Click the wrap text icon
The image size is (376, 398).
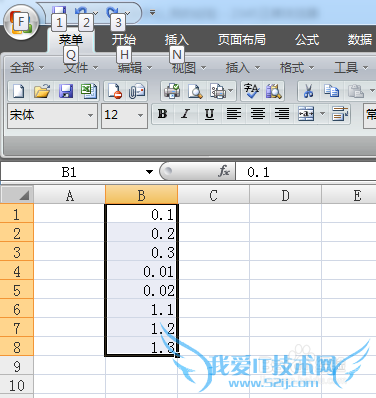pyautogui.click(x=340, y=114)
